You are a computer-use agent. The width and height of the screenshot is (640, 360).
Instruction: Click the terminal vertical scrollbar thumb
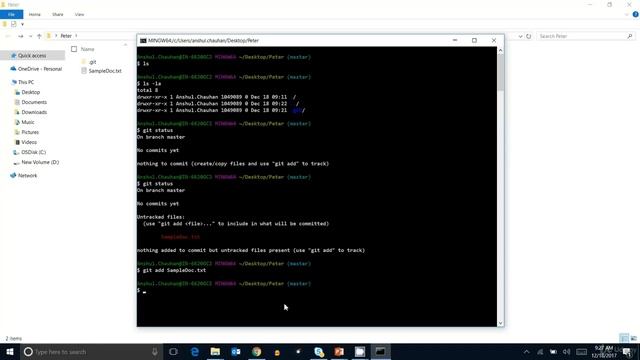pos(500,73)
